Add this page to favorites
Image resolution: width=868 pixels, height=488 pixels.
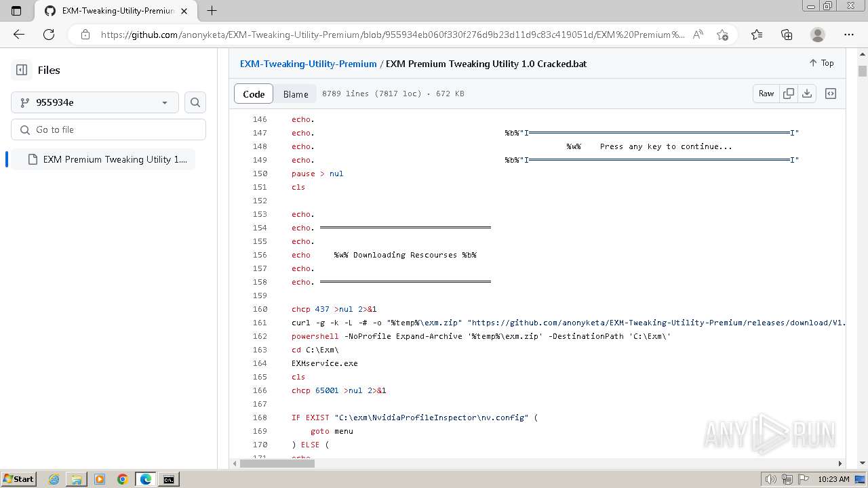[722, 35]
